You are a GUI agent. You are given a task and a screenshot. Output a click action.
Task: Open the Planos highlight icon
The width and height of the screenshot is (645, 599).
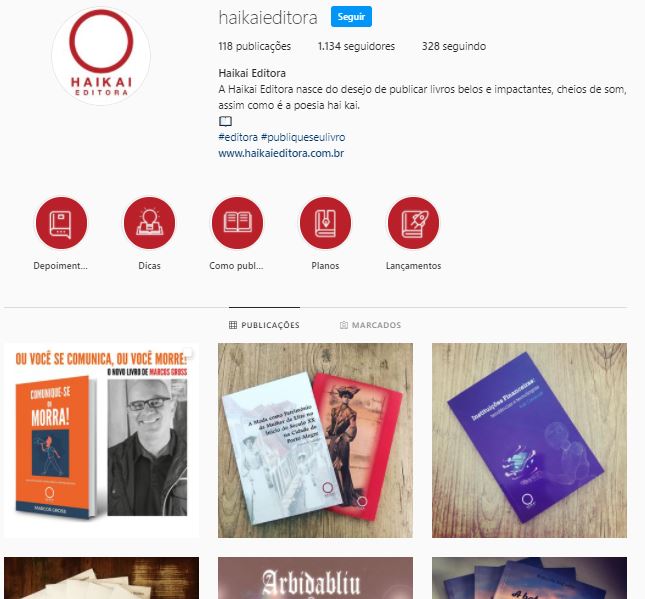pos(325,223)
